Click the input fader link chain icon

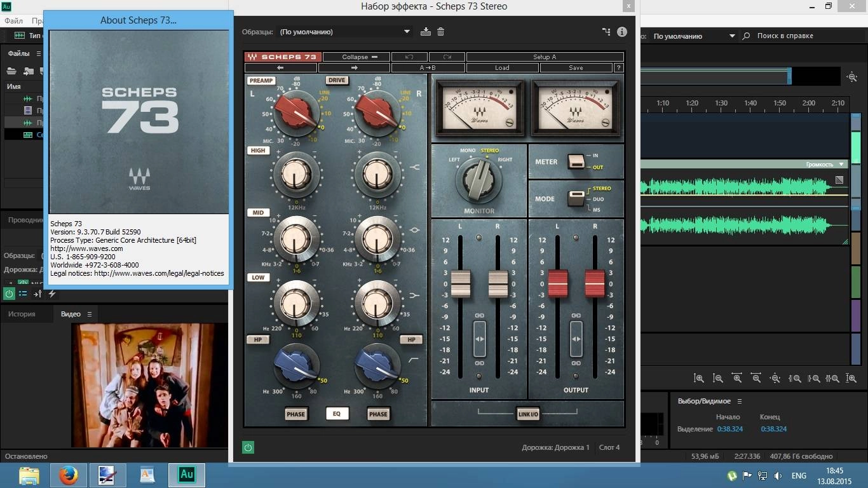pyautogui.click(x=479, y=316)
